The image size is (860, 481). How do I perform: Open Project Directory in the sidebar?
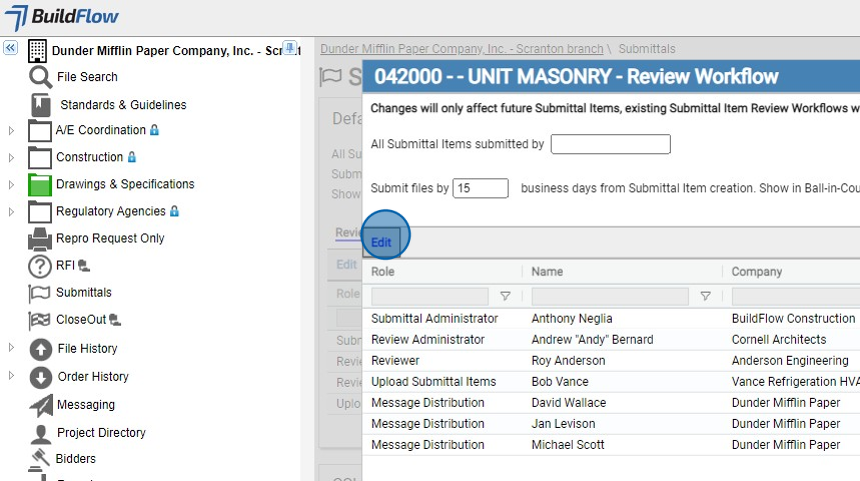pyautogui.click(x=101, y=433)
